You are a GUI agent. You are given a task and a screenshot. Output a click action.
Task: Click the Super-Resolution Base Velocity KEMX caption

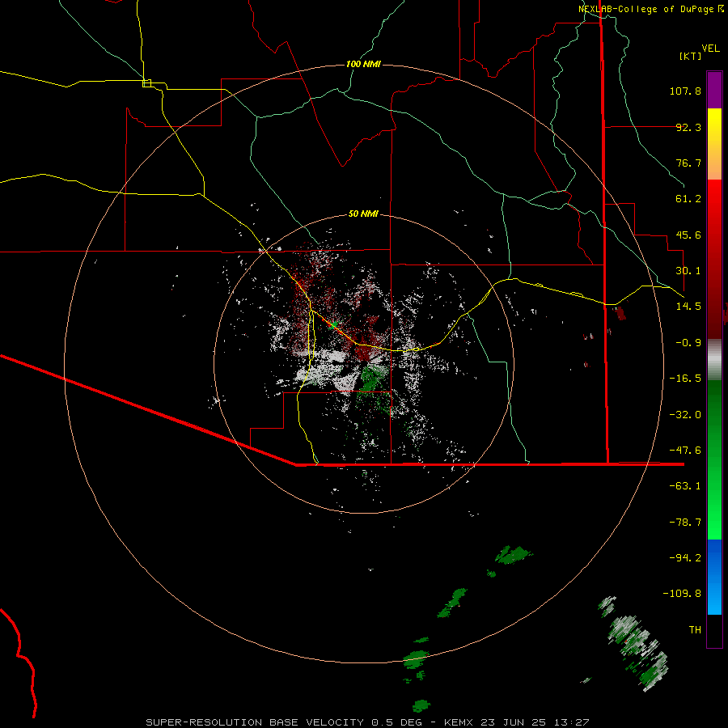pyautogui.click(x=367, y=722)
